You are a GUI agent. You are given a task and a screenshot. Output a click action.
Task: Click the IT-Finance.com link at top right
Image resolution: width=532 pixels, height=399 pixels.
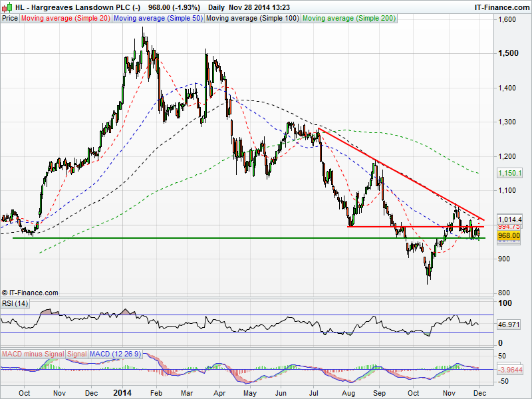point(500,7)
